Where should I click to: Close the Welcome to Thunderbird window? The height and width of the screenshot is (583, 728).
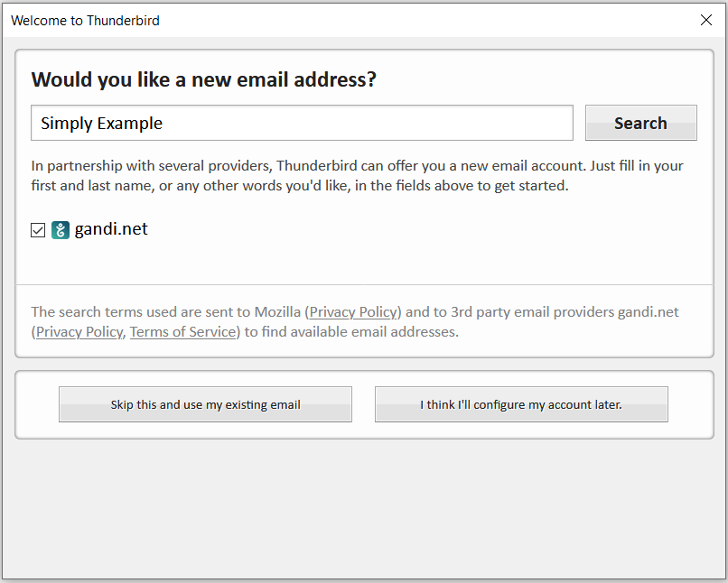point(706,20)
